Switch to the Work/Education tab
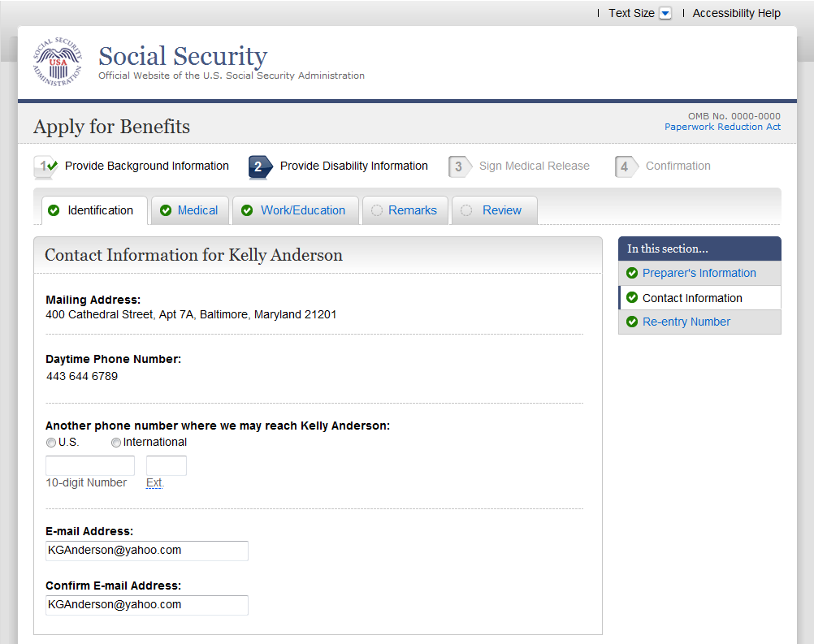 tap(302, 210)
